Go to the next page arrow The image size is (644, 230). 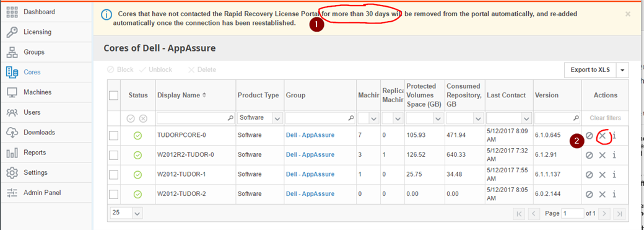pyautogui.click(x=604, y=213)
